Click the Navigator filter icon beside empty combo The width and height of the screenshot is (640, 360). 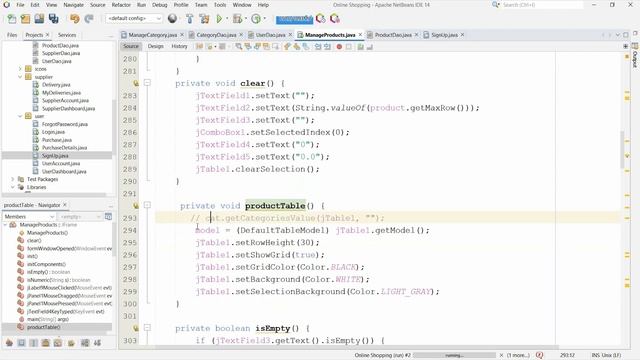pyautogui.click(x=109, y=217)
